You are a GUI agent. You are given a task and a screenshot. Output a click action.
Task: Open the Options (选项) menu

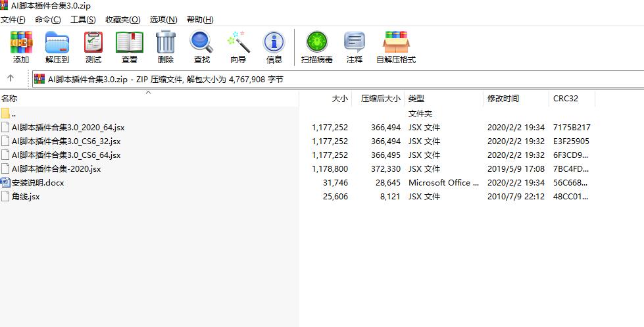point(163,19)
